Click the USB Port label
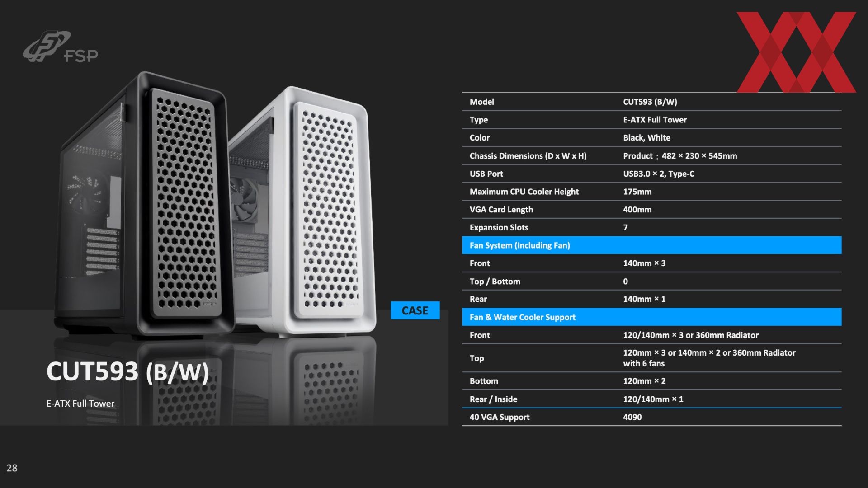The height and width of the screenshot is (488, 868). coord(486,174)
